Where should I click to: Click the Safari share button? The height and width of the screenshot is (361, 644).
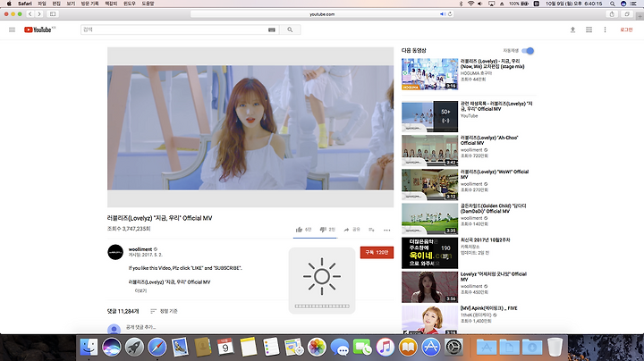[612, 14]
